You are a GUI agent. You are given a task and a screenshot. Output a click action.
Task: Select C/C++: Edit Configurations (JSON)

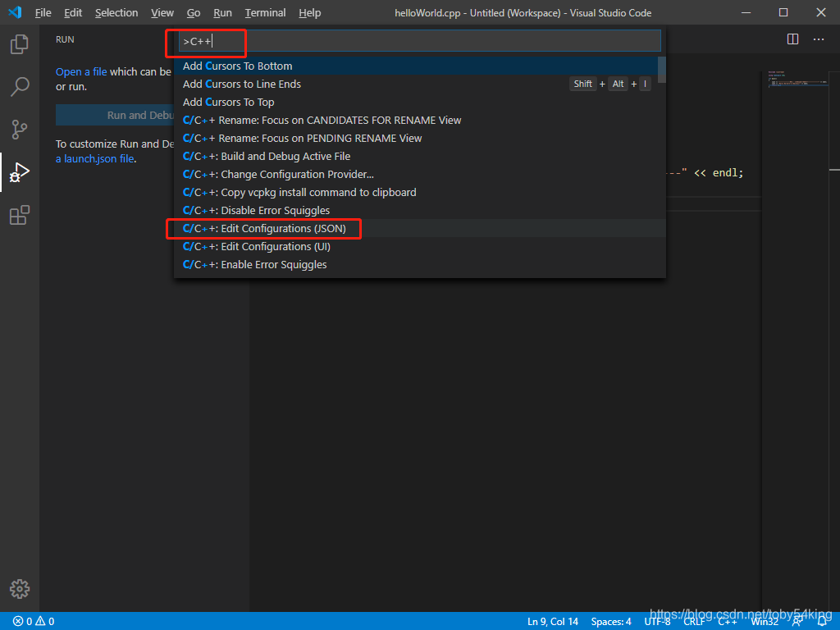click(419, 228)
